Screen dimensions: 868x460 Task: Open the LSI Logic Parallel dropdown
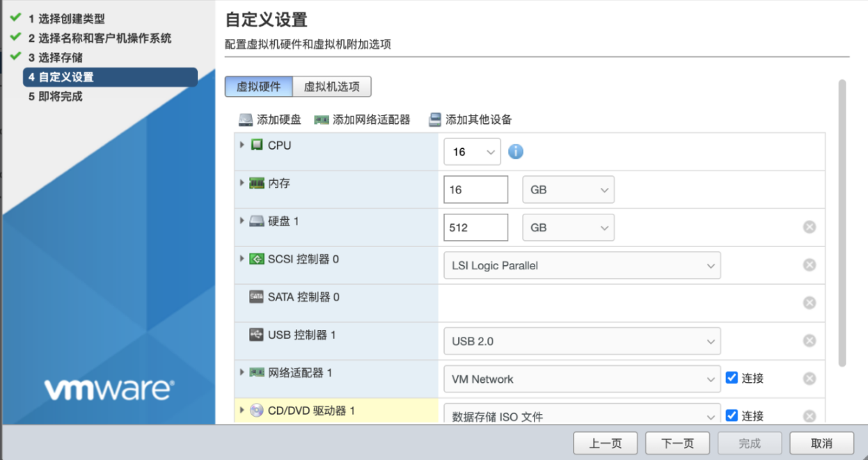coord(581,265)
